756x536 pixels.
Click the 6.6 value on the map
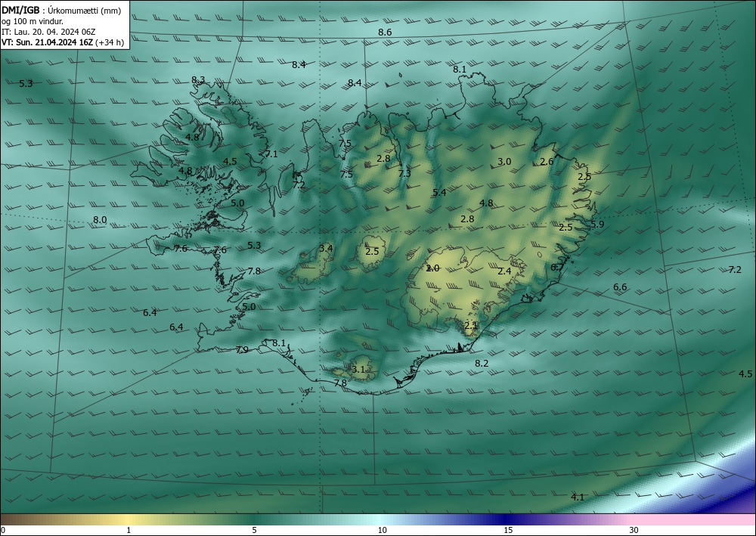(620, 287)
